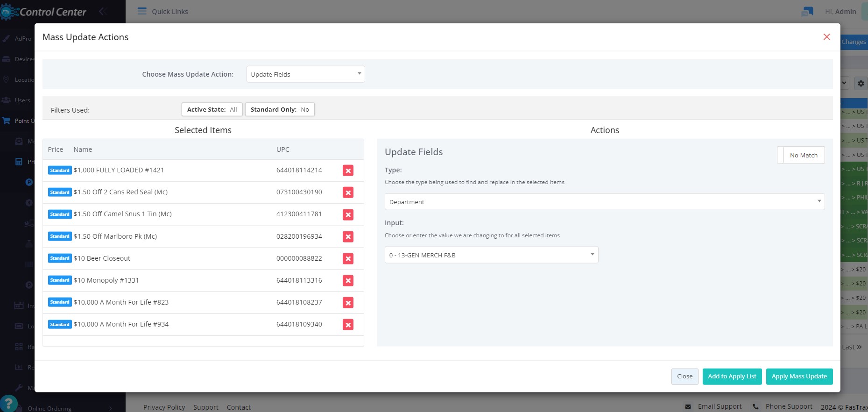The width and height of the screenshot is (868, 412).
Task: Click the help question mark icon
Action: click(9, 403)
